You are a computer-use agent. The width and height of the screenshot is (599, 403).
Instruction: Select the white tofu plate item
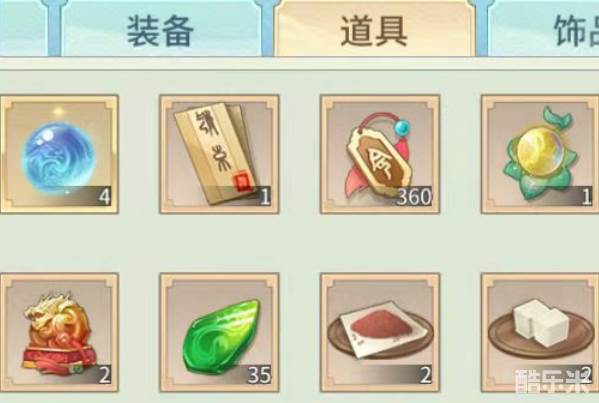[x=540, y=332]
